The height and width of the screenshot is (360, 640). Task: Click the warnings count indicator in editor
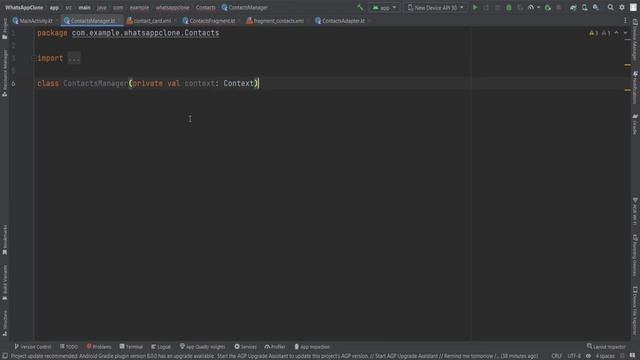pyautogui.click(x=593, y=33)
